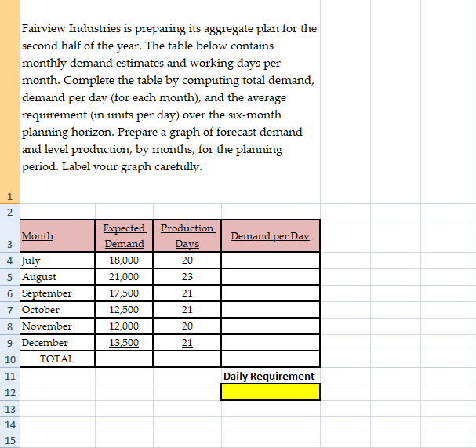Viewport: 476px width, 448px height.
Task: Select the December month cell
Action: (x=57, y=343)
